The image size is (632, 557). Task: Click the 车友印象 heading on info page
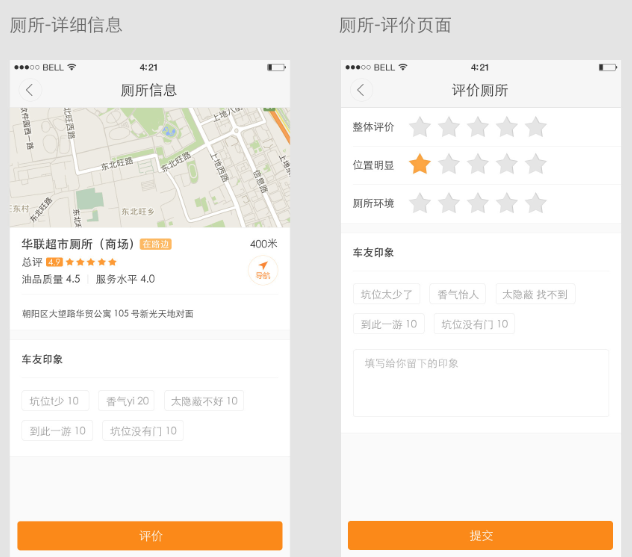tap(42, 359)
